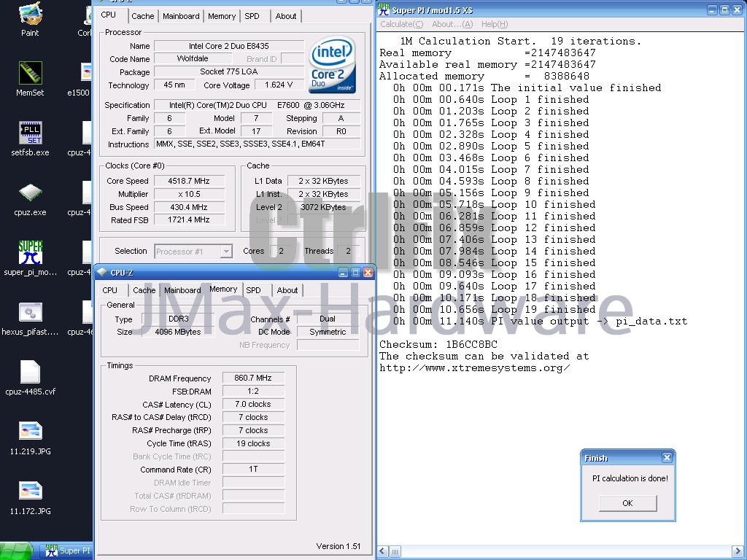Launch the MemSet desktop icon

(x=30, y=79)
